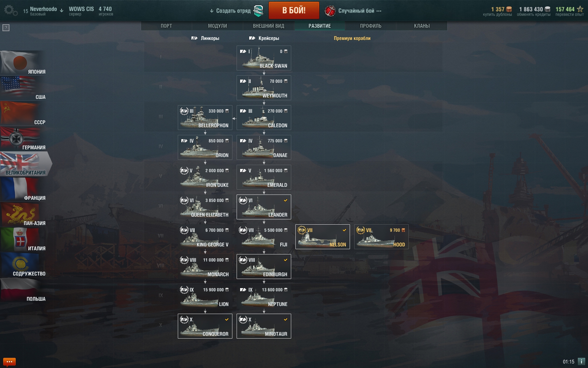588x368 pixels.
Task: Open the МОДУЛИ tab
Action: coord(217,26)
